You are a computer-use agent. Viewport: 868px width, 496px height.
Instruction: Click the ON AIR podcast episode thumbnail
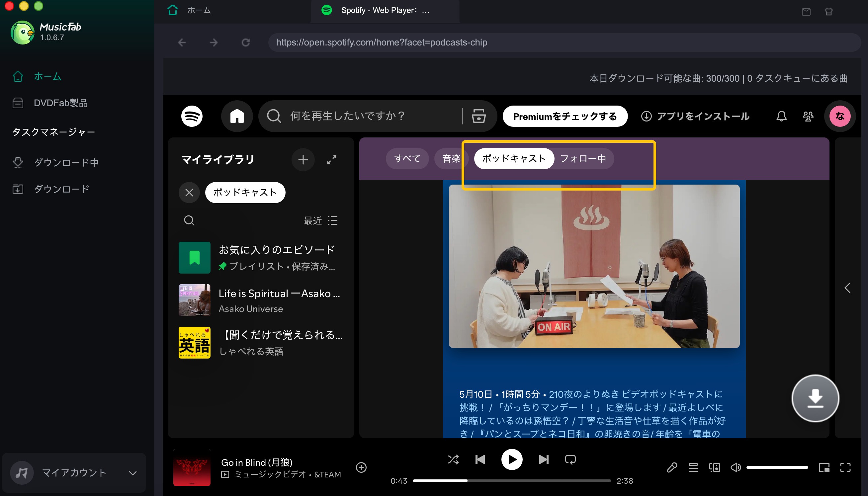click(x=594, y=266)
